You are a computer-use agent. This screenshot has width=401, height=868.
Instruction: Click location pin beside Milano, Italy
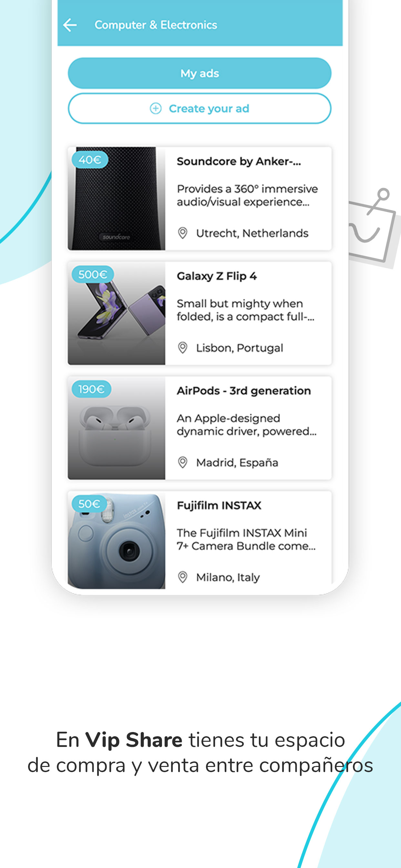coord(183,577)
